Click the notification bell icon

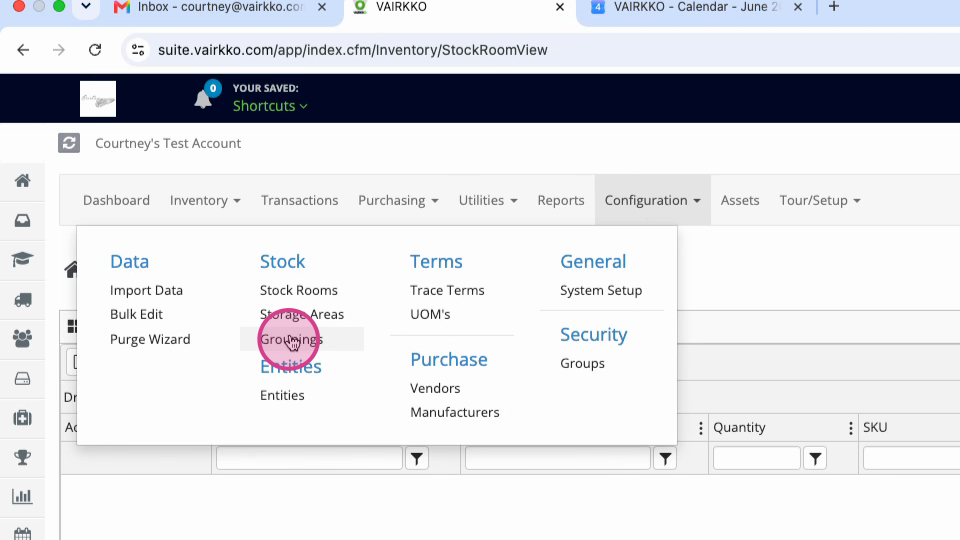click(203, 99)
